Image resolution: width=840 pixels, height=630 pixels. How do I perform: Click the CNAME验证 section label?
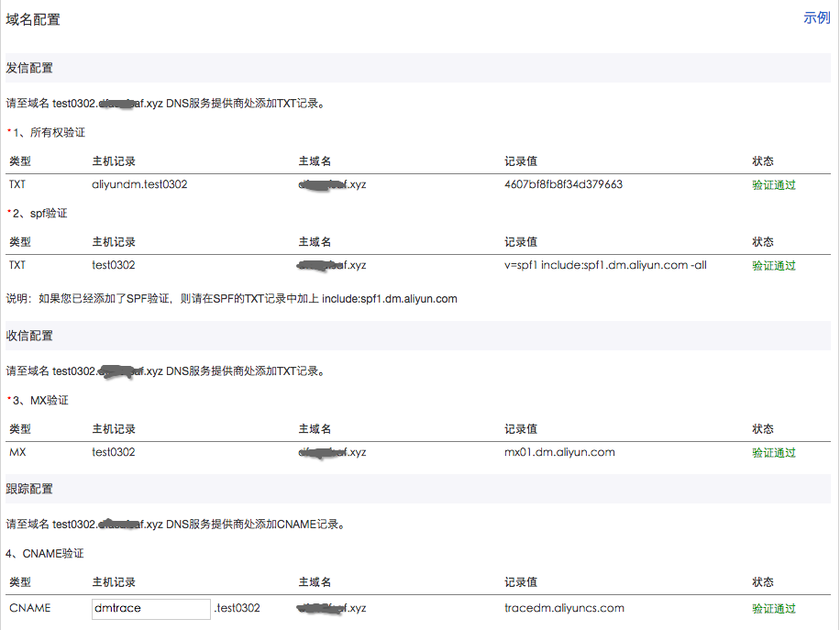coord(40,551)
